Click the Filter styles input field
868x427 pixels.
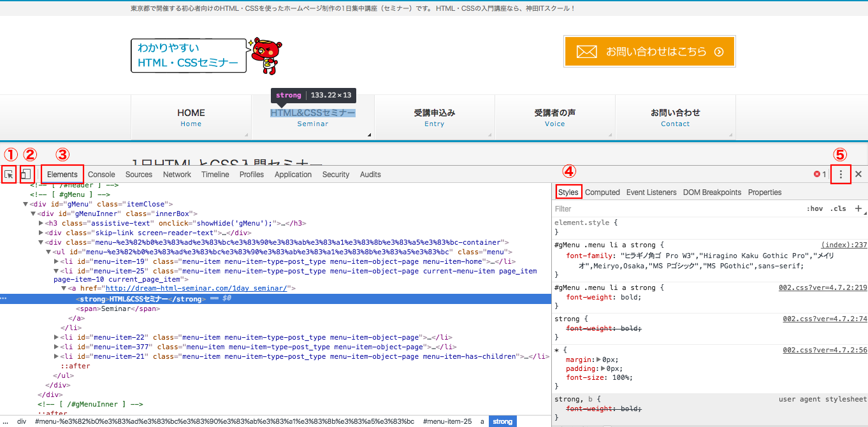[x=676, y=208]
